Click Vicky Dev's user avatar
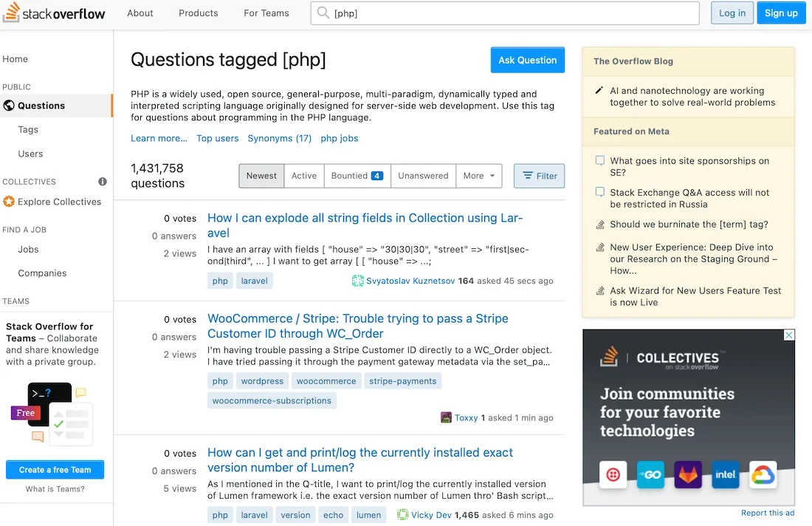The width and height of the screenshot is (812, 526). click(x=403, y=515)
